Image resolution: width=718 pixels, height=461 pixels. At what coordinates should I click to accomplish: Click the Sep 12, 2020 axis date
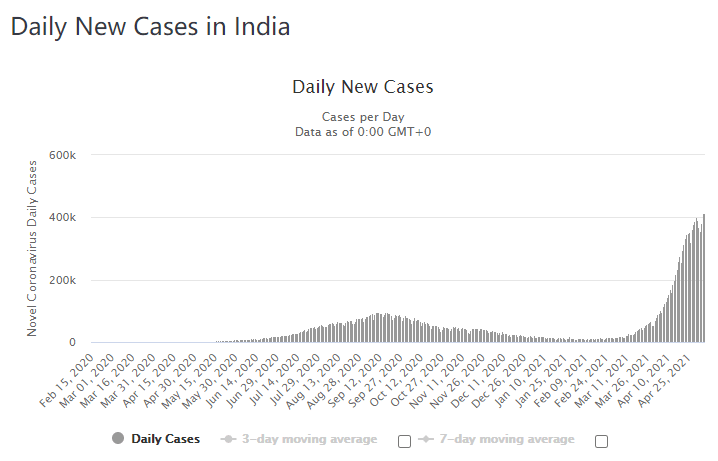click(354, 380)
